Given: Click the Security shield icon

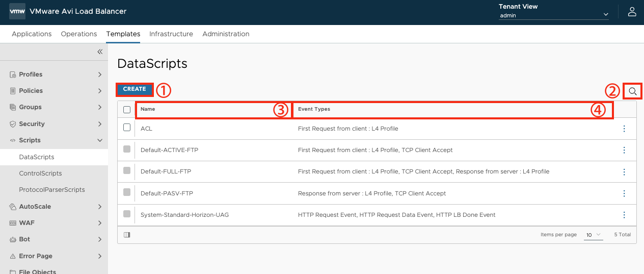Looking at the screenshot, I should point(13,124).
